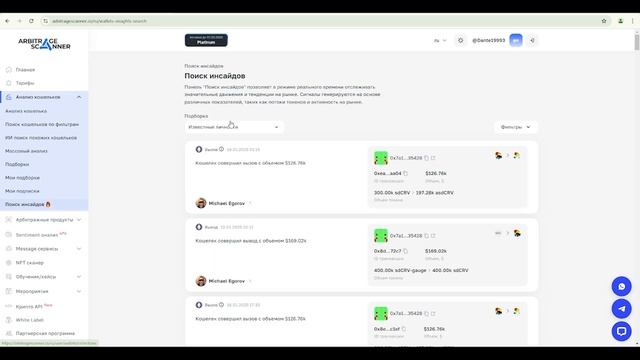Reload the browser page

31,21
